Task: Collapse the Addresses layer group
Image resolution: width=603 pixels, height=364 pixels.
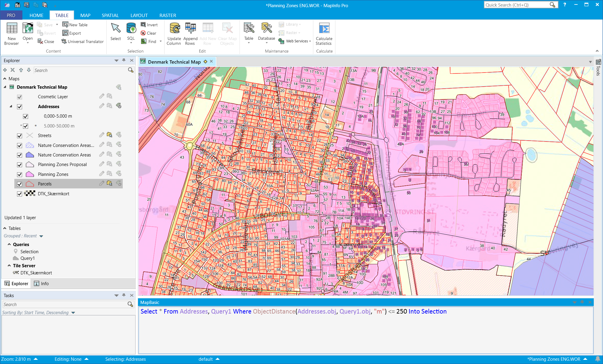Action: [x=11, y=107]
